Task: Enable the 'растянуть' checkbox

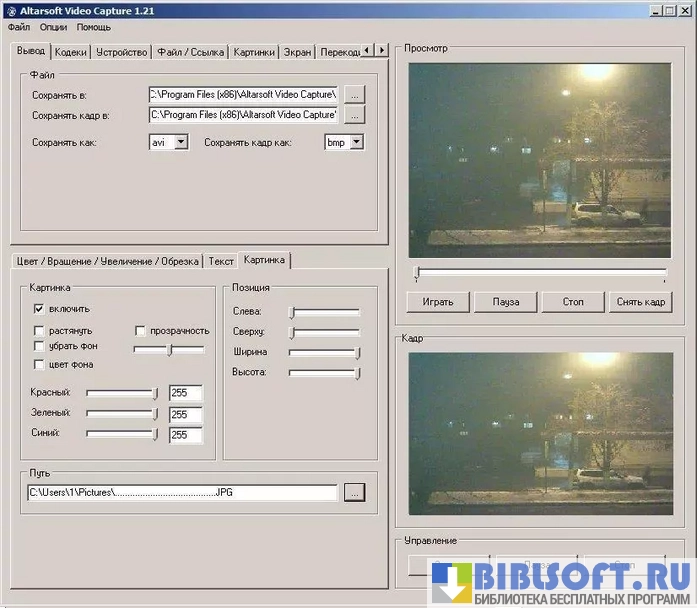Action: point(39,330)
